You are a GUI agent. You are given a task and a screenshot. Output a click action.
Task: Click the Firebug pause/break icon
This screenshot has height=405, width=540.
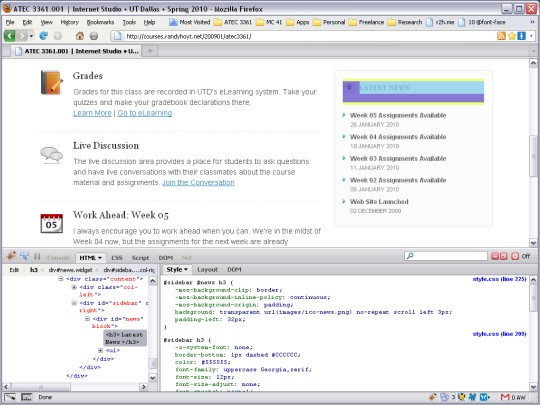pos(37,257)
